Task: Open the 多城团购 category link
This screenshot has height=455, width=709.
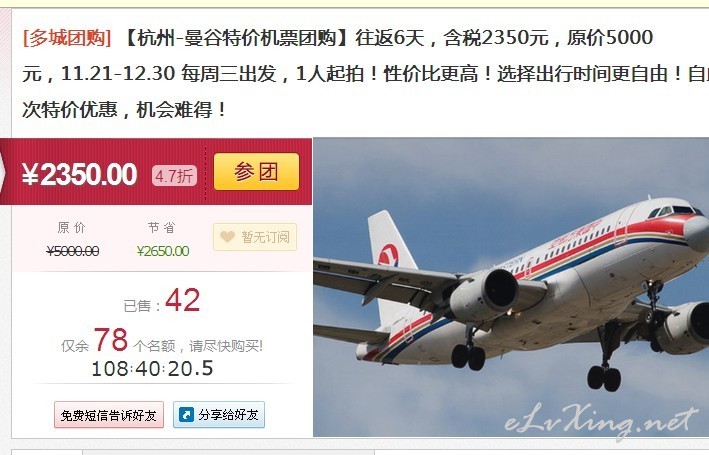Action: click(67, 38)
